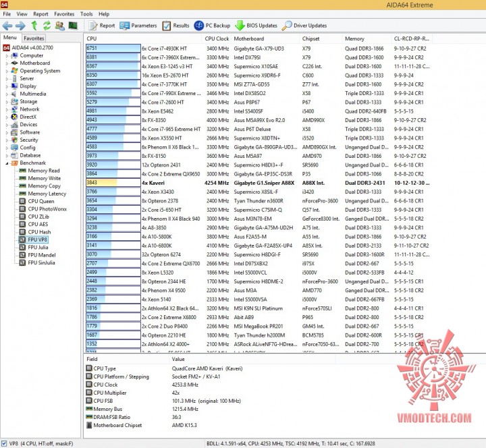Viewport: 486px width, 448px height.
Task: Open the FPU Mandel benchmark
Action: click(x=42, y=255)
